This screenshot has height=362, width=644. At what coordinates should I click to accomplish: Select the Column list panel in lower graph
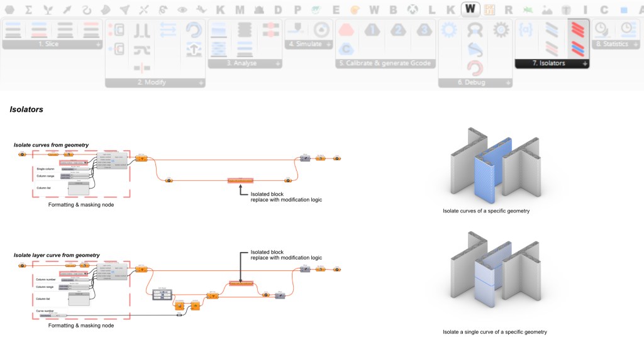coord(79,299)
